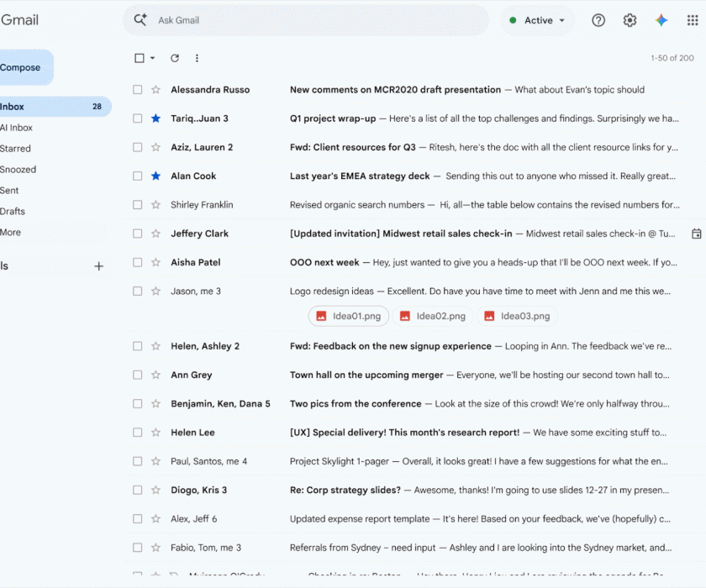Check the Alessandra Russo email checkbox
Screen dimensions: 706x588
tap(137, 90)
